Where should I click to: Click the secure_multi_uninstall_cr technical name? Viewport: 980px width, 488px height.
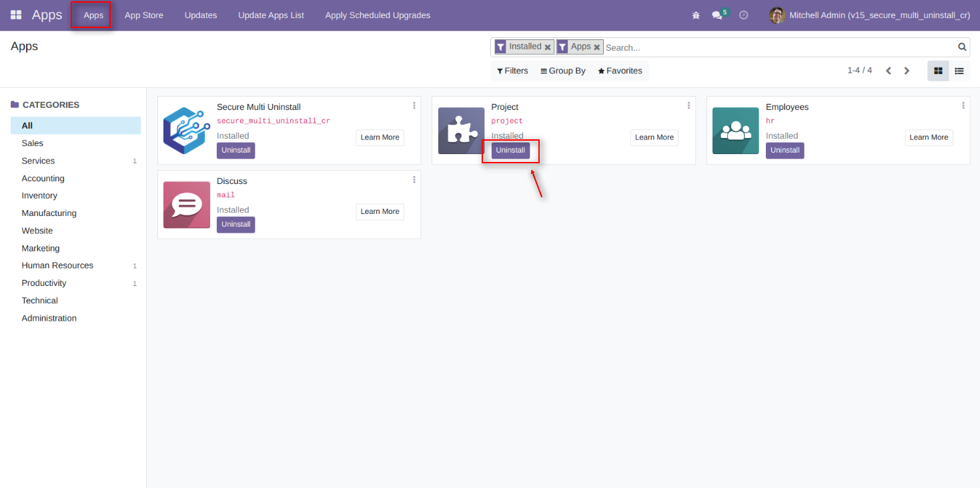pyautogui.click(x=274, y=121)
